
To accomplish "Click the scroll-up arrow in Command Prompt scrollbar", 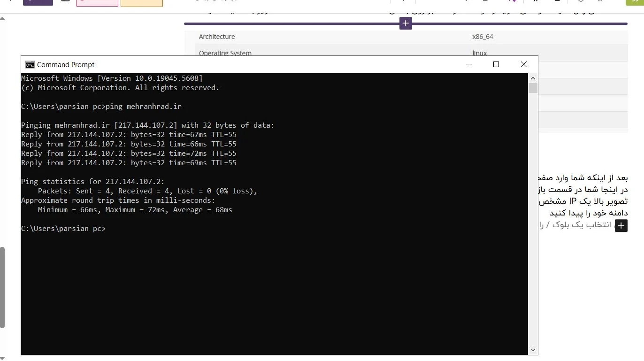I will [533, 78].
